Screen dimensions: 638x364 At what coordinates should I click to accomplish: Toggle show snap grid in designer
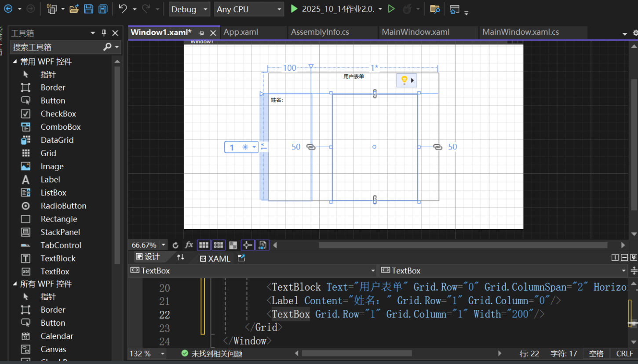[x=203, y=245]
